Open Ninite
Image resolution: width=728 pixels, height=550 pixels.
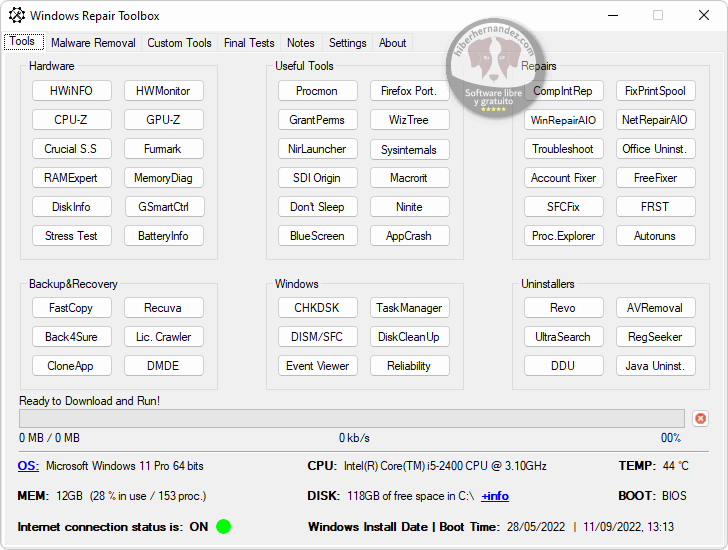click(x=410, y=207)
